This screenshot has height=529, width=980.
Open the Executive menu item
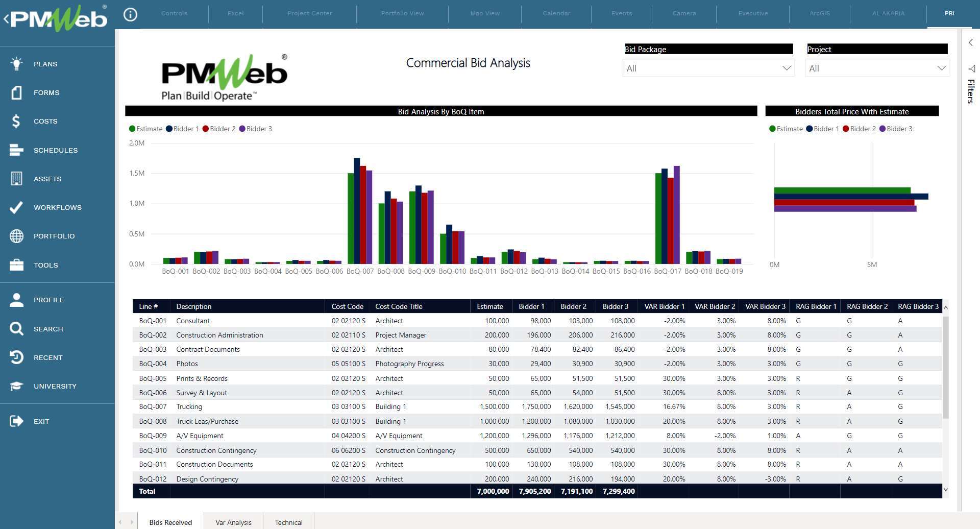(x=753, y=13)
